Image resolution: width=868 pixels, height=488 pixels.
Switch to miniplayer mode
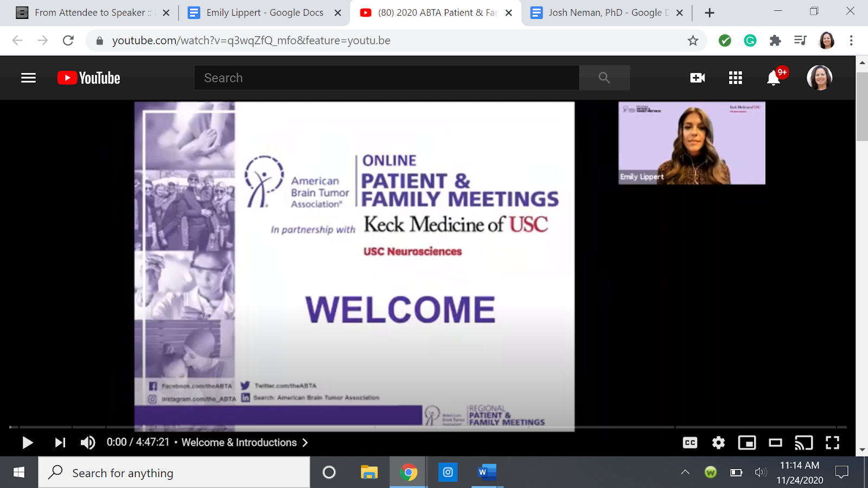coord(747,443)
